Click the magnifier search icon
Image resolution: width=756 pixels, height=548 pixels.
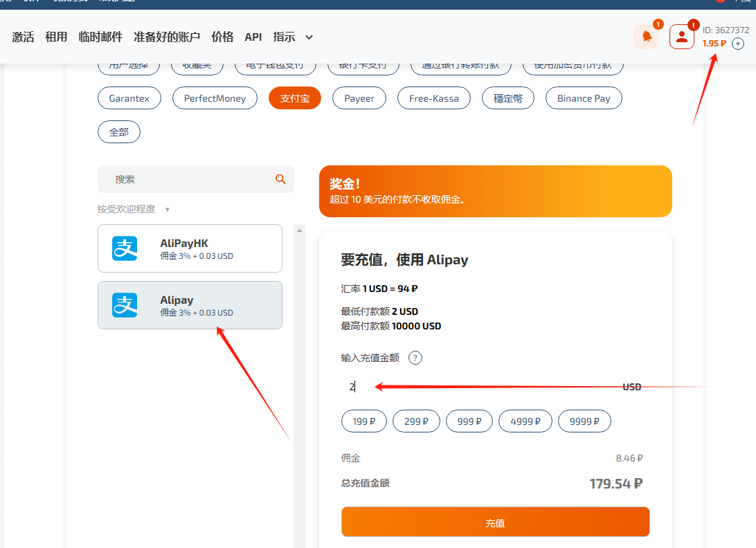[x=280, y=179]
